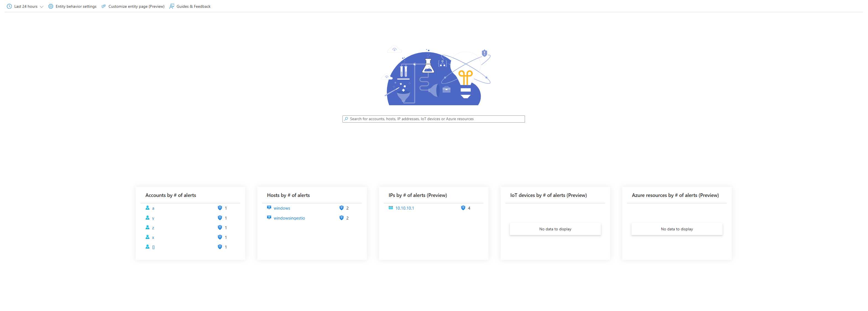Open the account entity 'z'
The height and width of the screenshot is (311, 868).
coord(153,228)
